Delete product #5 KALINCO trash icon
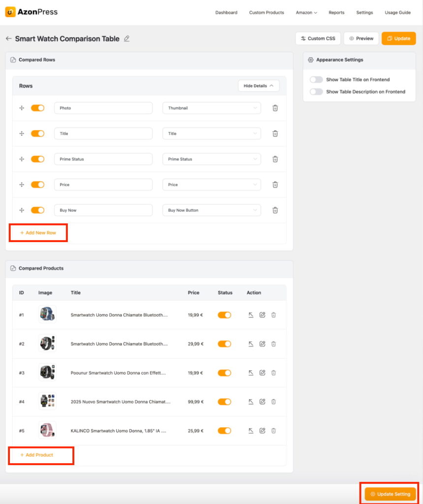The height and width of the screenshot is (504, 423). pos(273,431)
